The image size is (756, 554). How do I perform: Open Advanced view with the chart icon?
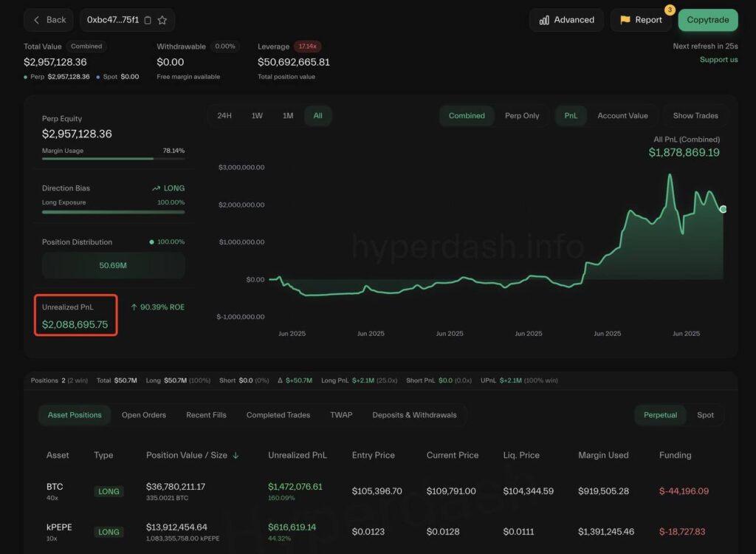coord(566,20)
